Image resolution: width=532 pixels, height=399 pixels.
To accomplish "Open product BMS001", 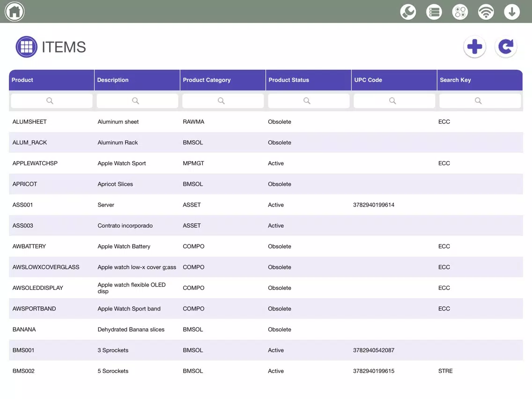I will pyautogui.click(x=23, y=350).
